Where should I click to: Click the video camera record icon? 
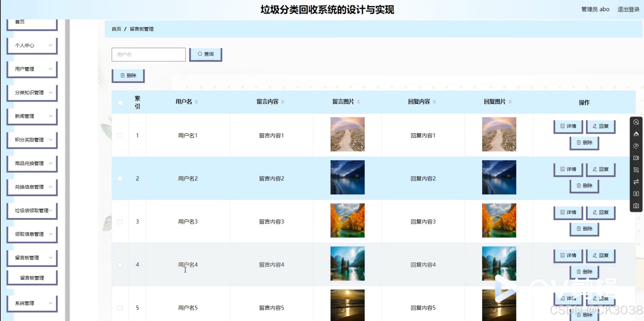click(636, 158)
